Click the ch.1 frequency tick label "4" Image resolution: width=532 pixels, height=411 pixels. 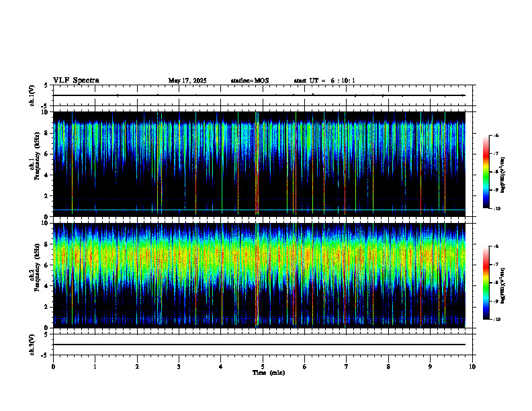(x=47, y=175)
